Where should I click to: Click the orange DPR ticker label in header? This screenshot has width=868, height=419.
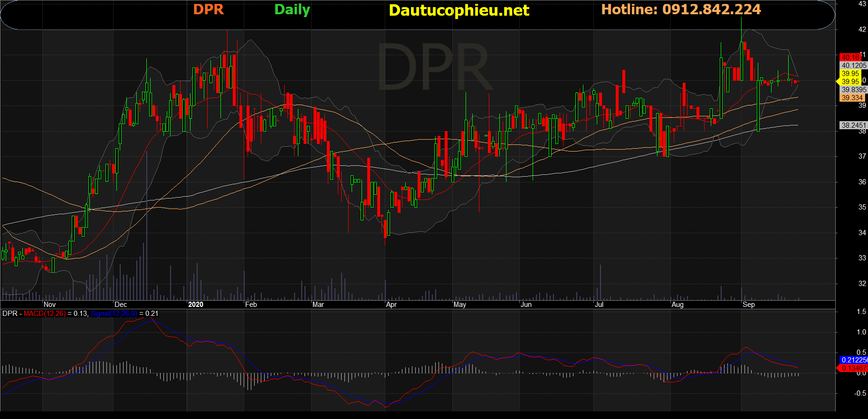(209, 10)
